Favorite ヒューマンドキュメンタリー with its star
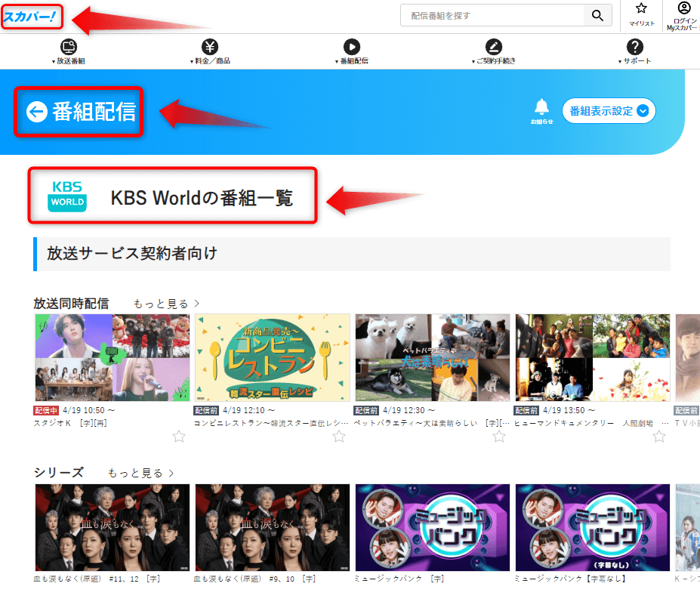This screenshot has height=599, width=700. click(659, 437)
